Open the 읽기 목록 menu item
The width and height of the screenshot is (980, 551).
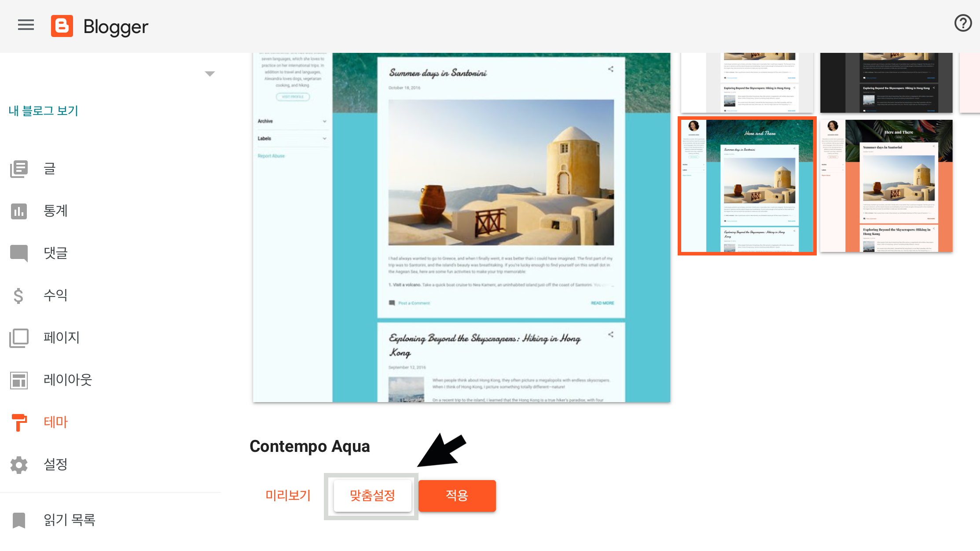click(69, 520)
